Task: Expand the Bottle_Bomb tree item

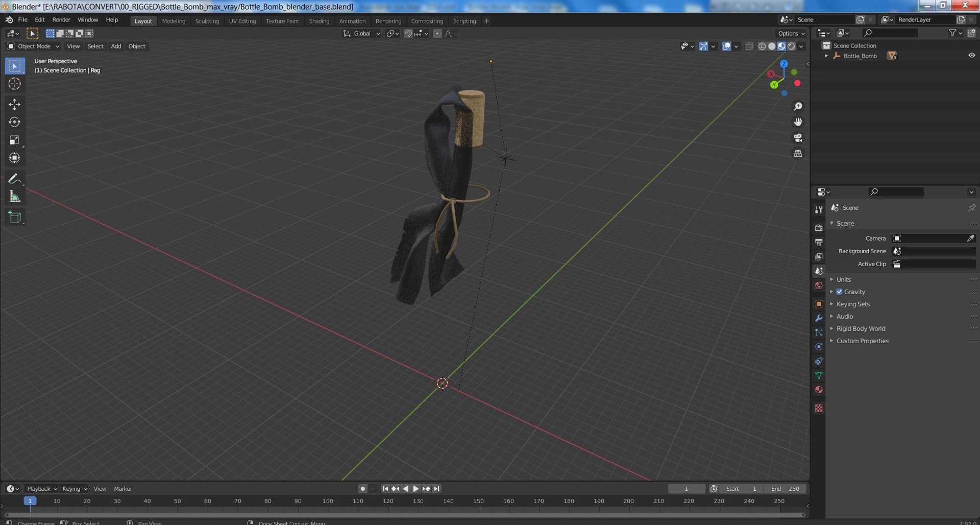Action: tap(826, 56)
